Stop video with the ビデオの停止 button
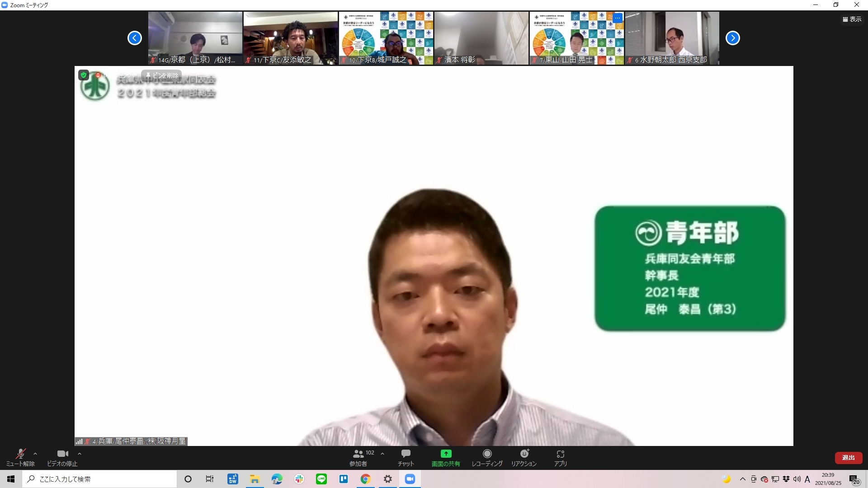The image size is (868, 488). [x=62, y=458]
